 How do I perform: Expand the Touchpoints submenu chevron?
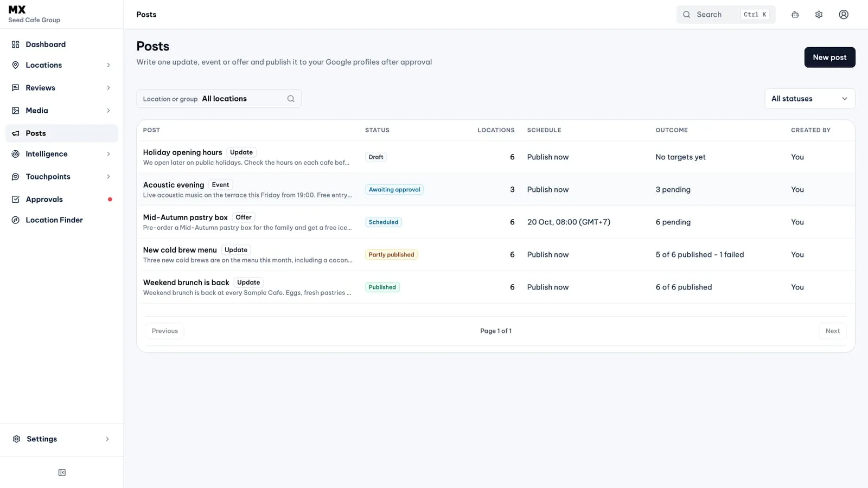(x=108, y=177)
